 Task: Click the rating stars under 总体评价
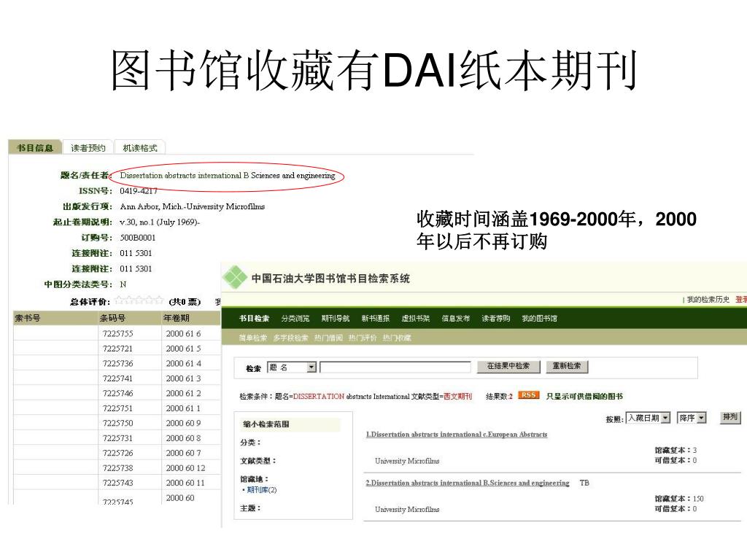[x=139, y=300]
